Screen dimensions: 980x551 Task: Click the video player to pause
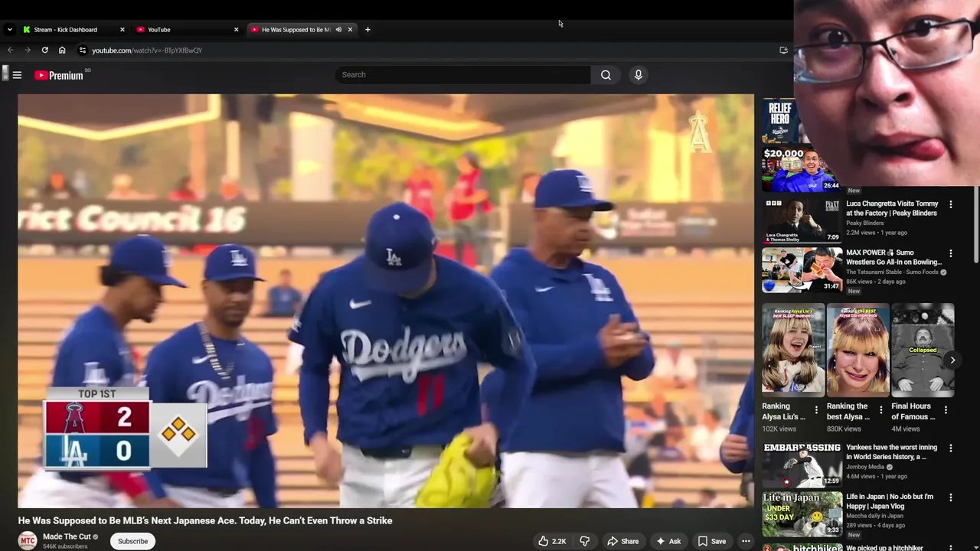[386, 301]
